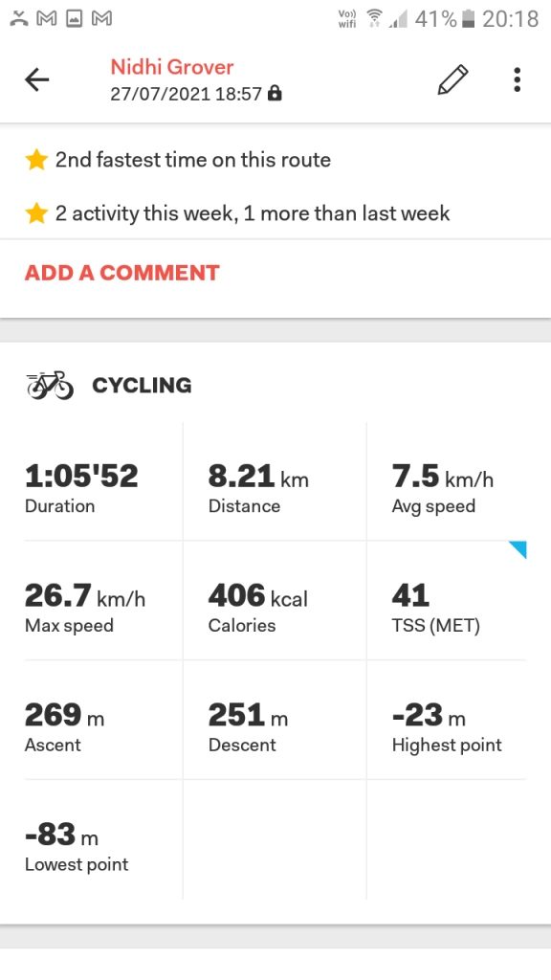This screenshot has height=980, width=551.
Task: Tap the Distance 8.21 km tile
Action: 275,481
